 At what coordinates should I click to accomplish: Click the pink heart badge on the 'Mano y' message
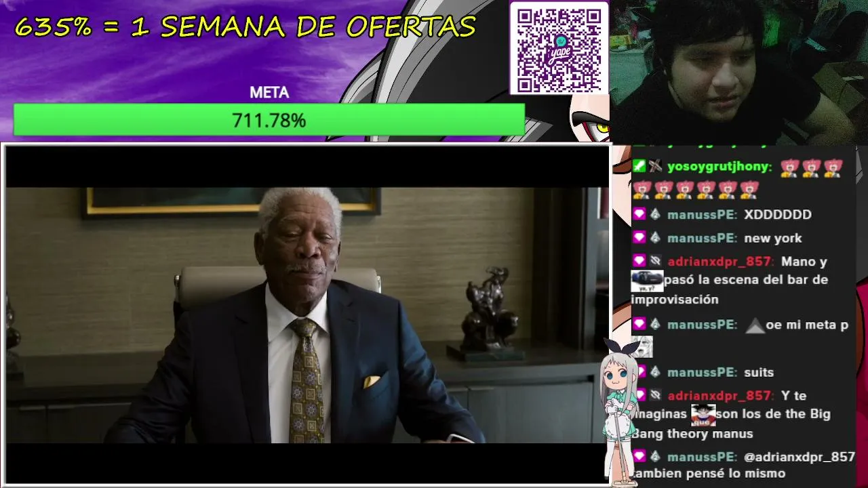[639, 261]
